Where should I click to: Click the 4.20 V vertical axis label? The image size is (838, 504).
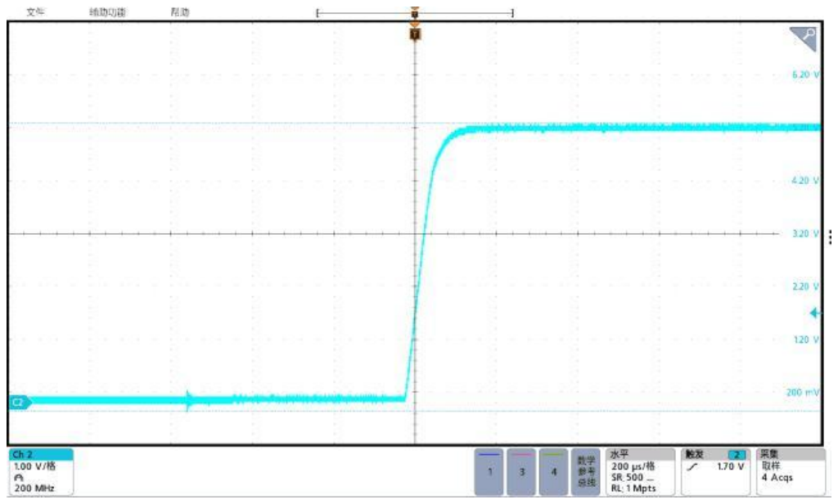805,181
